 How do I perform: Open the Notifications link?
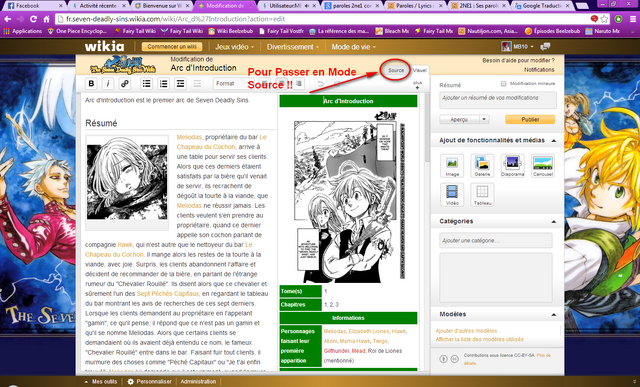tap(539, 70)
